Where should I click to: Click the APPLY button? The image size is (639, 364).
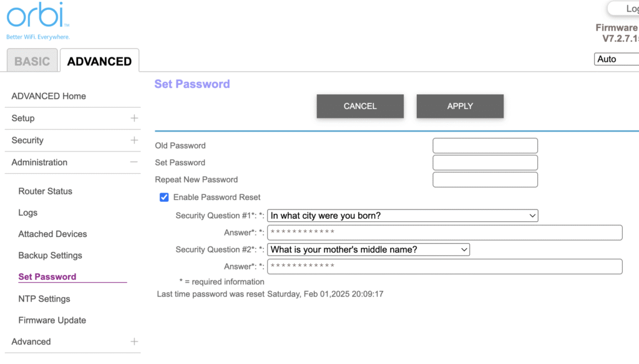click(x=460, y=106)
